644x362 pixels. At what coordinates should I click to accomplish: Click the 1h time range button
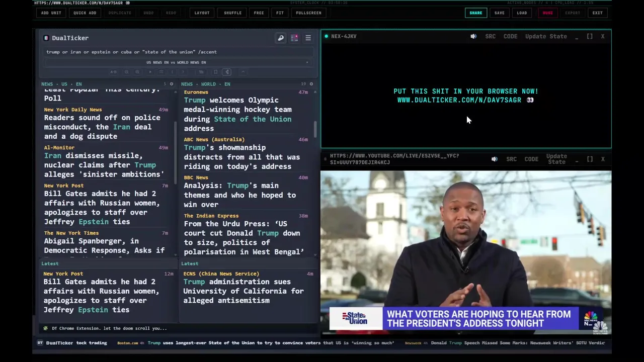coord(201,72)
